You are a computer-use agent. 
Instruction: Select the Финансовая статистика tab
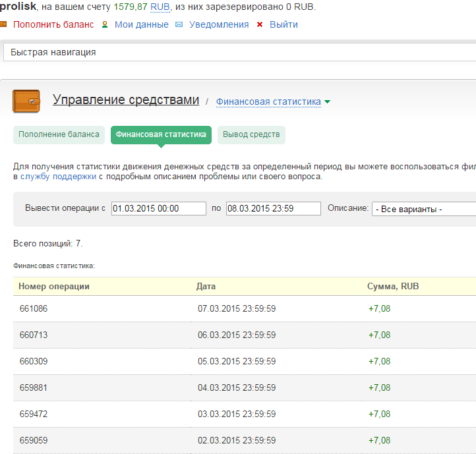pos(161,134)
